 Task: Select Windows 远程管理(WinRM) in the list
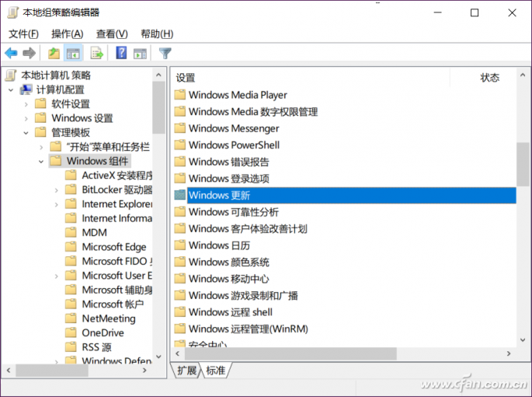click(x=249, y=329)
